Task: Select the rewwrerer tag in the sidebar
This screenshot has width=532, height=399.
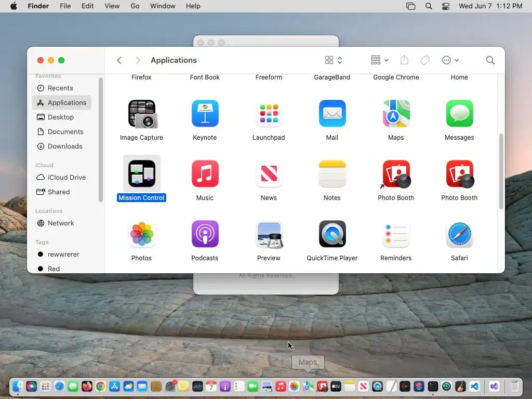Action: pos(62,255)
